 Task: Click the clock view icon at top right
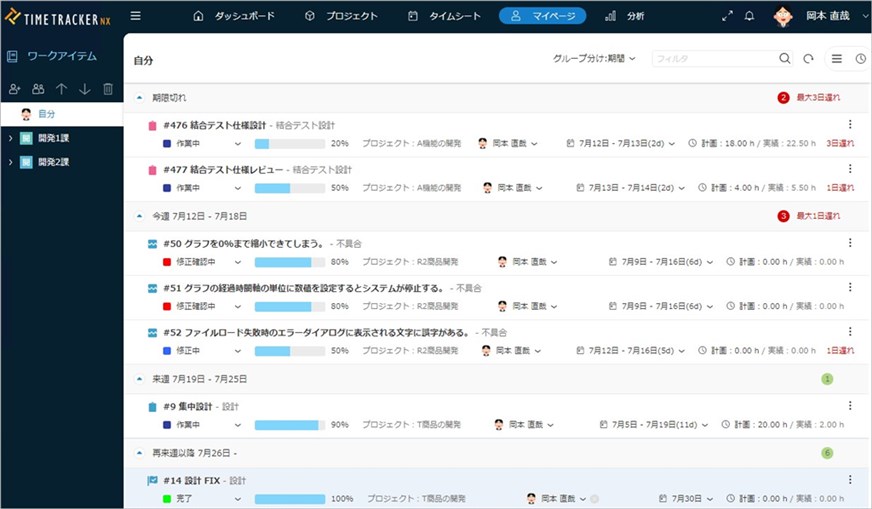[x=860, y=58]
